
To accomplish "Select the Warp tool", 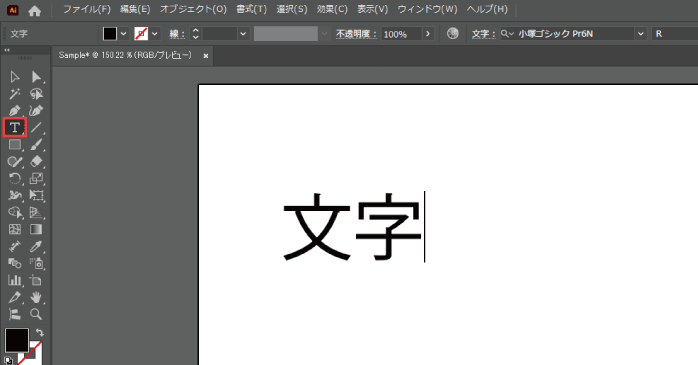I will (x=15, y=195).
